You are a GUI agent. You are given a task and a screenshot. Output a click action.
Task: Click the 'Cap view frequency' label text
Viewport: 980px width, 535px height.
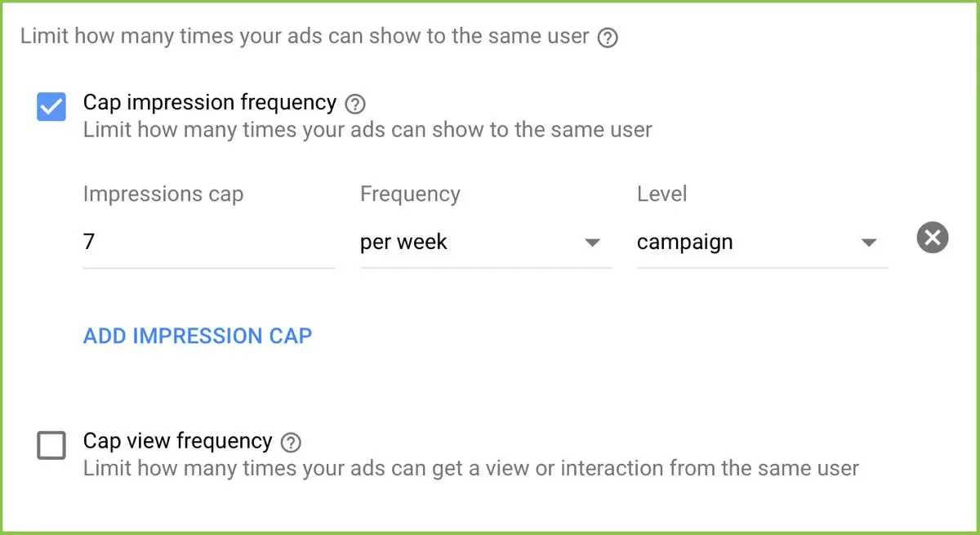tap(177, 441)
